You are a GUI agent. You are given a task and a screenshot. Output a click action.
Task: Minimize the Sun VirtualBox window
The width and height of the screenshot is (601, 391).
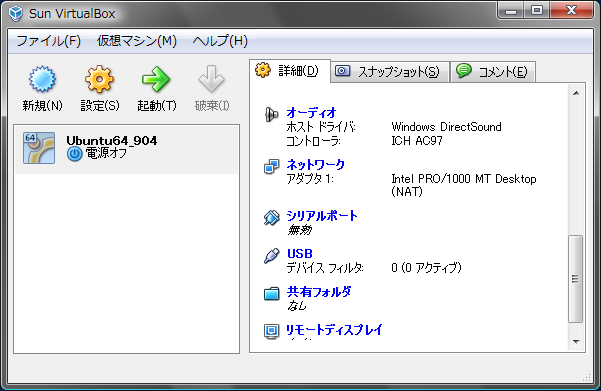pyautogui.click(x=511, y=11)
